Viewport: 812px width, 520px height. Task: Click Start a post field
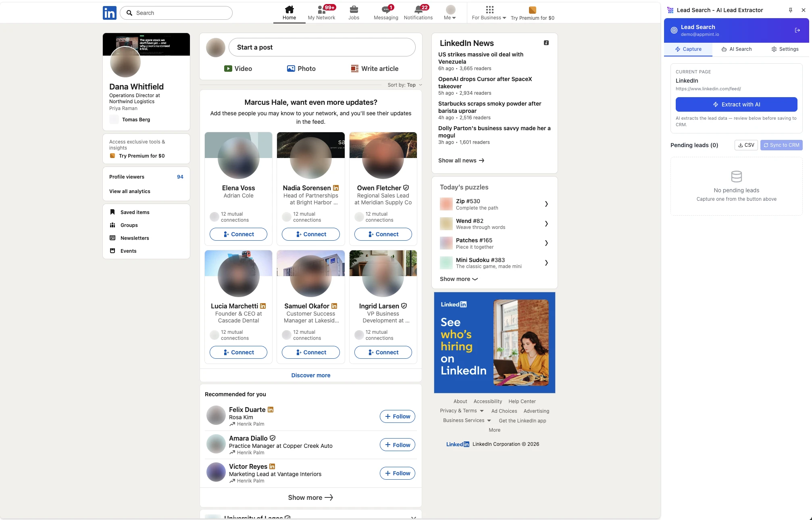[322, 47]
